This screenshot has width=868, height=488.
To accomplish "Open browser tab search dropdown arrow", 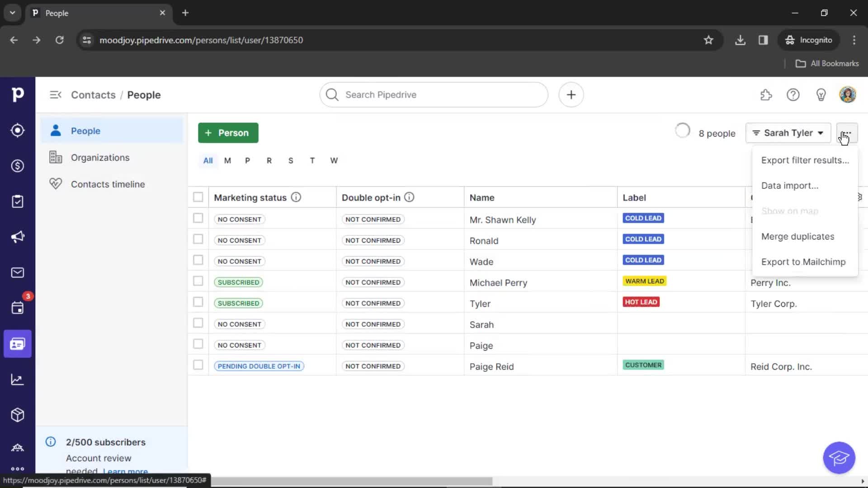I will [x=12, y=13].
